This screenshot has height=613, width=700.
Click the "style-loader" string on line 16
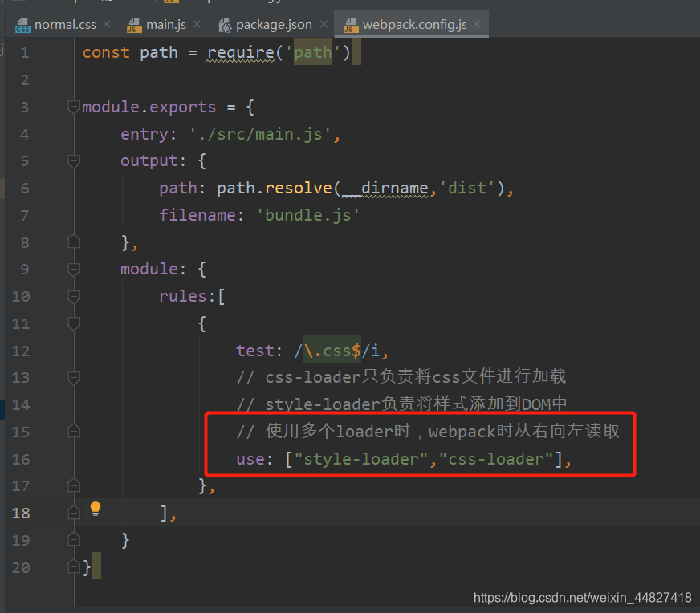pyautogui.click(x=361, y=459)
